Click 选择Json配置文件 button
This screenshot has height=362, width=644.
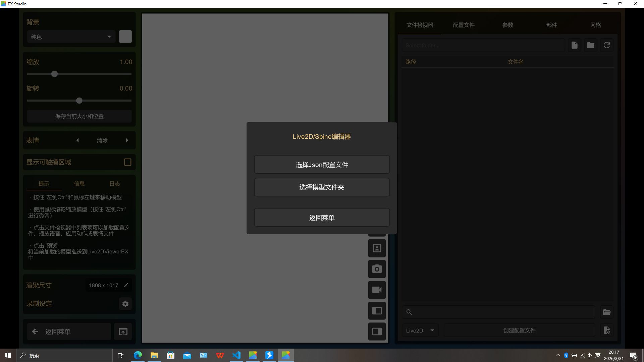click(322, 165)
